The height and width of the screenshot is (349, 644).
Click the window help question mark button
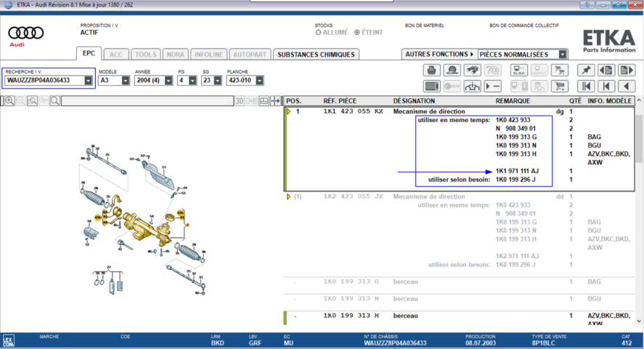(587, 5)
